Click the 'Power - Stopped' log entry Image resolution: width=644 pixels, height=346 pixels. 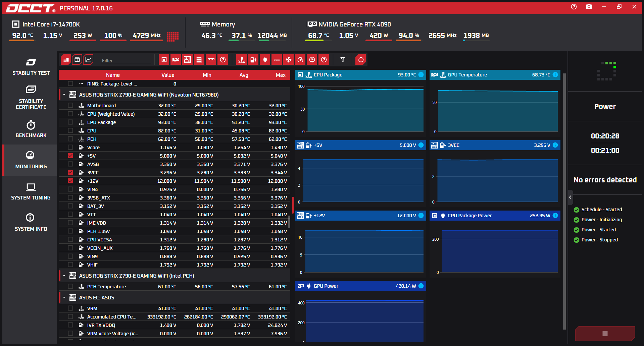point(599,240)
